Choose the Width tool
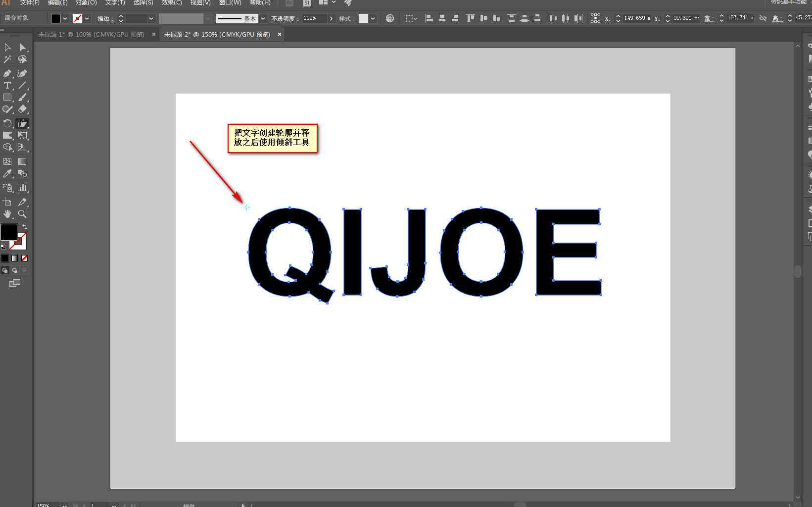The image size is (812, 507). point(7,135)
